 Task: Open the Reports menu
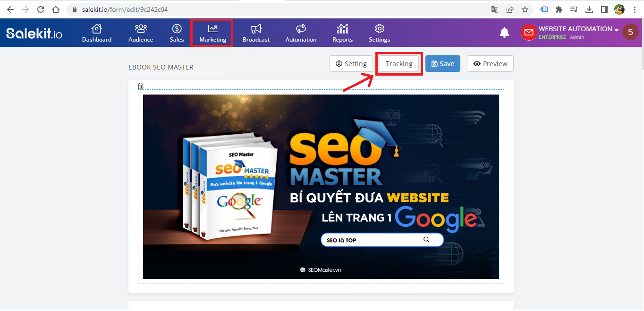coord(342,33)
